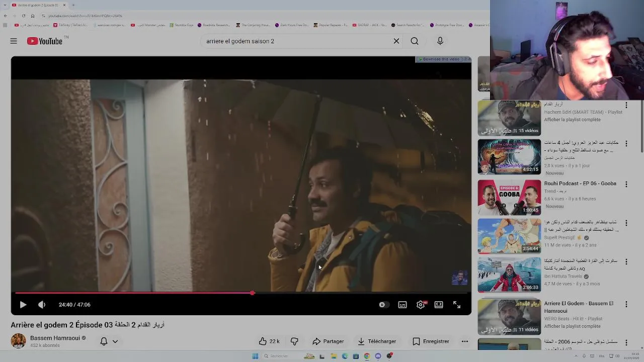Open Arriere El Godem - Bassem El Hamraoui playlist
The width and height of the screenshot is (644, 362).
coord(579,307)
